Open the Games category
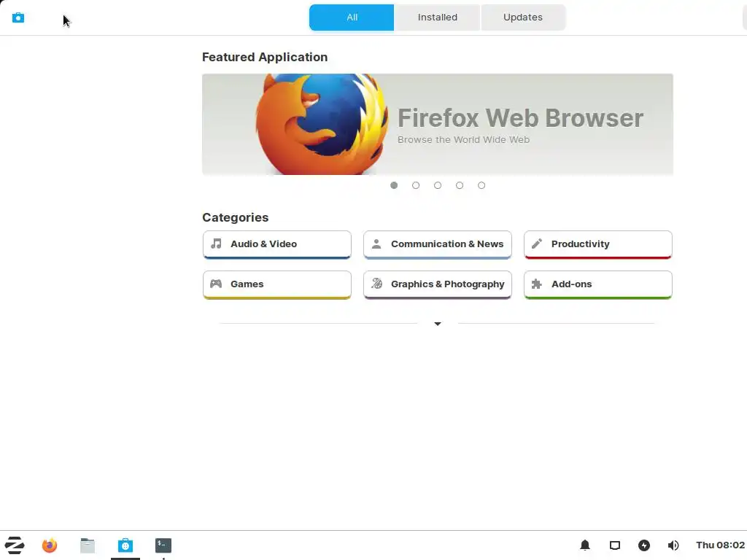Screen dimensions: 747x560 276,284
